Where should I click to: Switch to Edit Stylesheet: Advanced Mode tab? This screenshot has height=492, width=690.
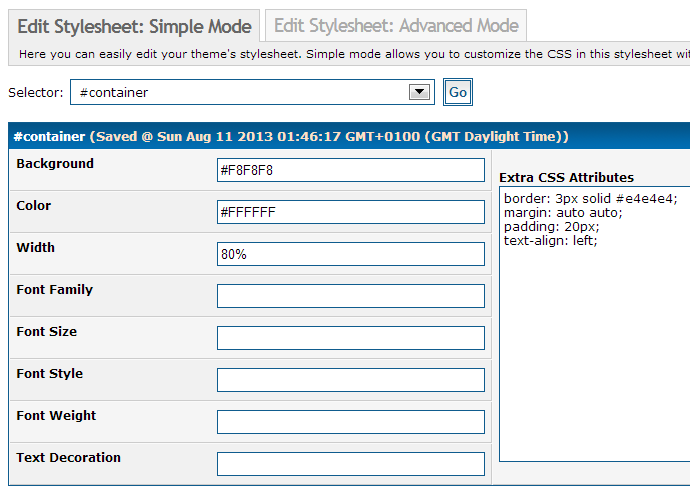tap(396, 26)
